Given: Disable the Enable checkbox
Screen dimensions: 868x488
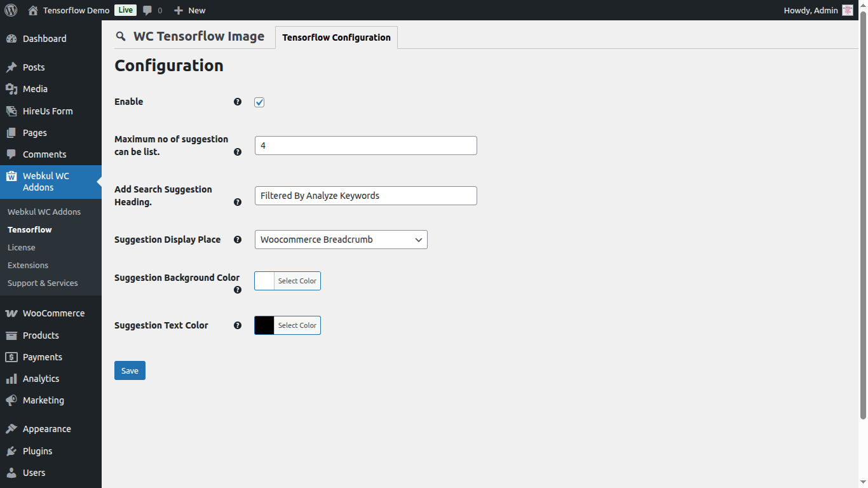Looking at the screenshot, I should click(259, 102).
